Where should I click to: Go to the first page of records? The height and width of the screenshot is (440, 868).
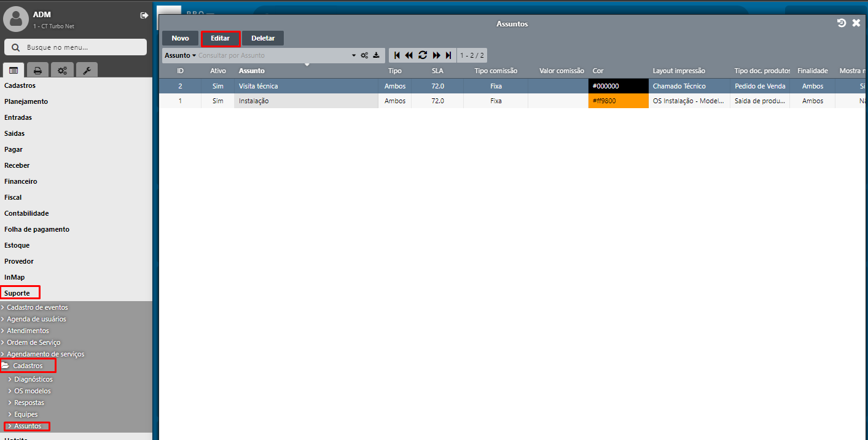point(397,55)
